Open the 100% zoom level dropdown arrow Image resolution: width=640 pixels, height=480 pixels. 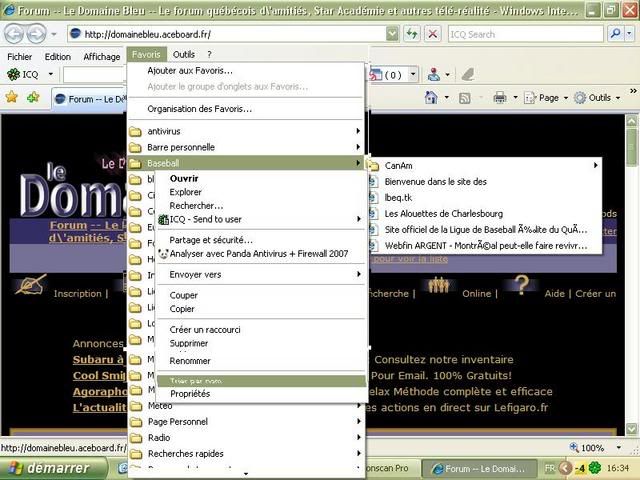[x=619, y=448]
